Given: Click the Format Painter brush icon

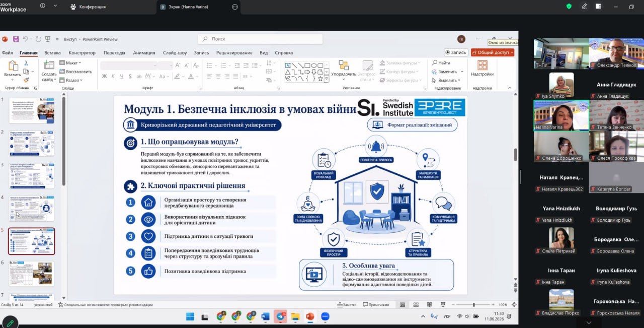Looking at the screenshot, I should point(26,80).
